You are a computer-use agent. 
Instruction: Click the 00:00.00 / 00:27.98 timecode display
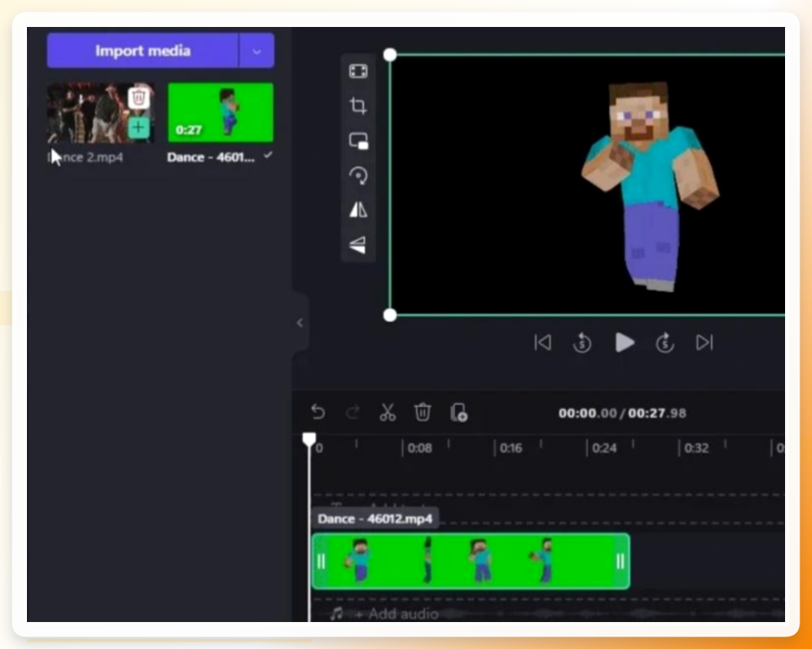622,413
